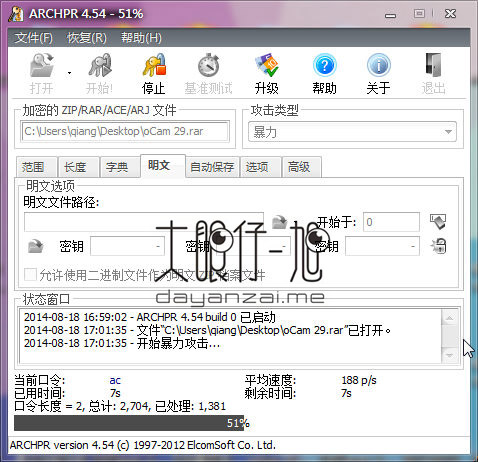Viewport: 478px width, 462px height.
Task: Click the 开始! (Start) toolbar icon
Action: tap(100, 65)
